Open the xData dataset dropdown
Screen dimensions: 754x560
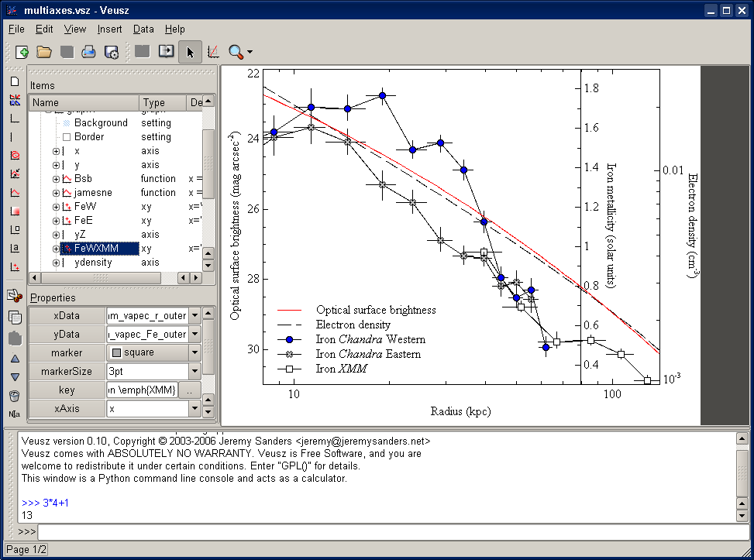click(x=195, y=316)
